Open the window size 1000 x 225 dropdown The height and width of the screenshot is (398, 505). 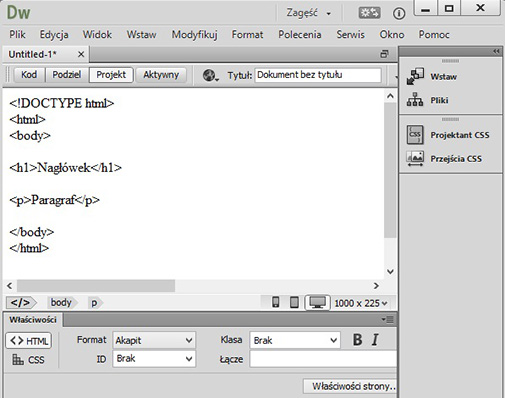coord(361,303)
